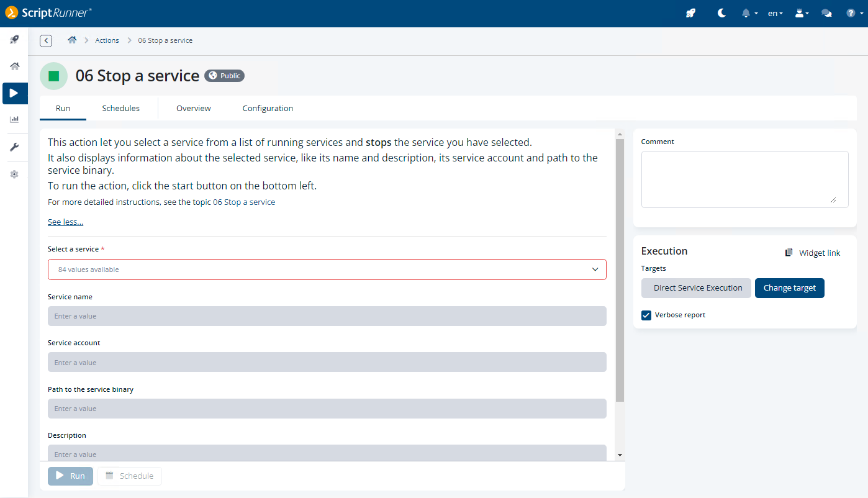The image size is (868, 498).
Task: Click the 'Service name' field
Action: coord(327,316)
